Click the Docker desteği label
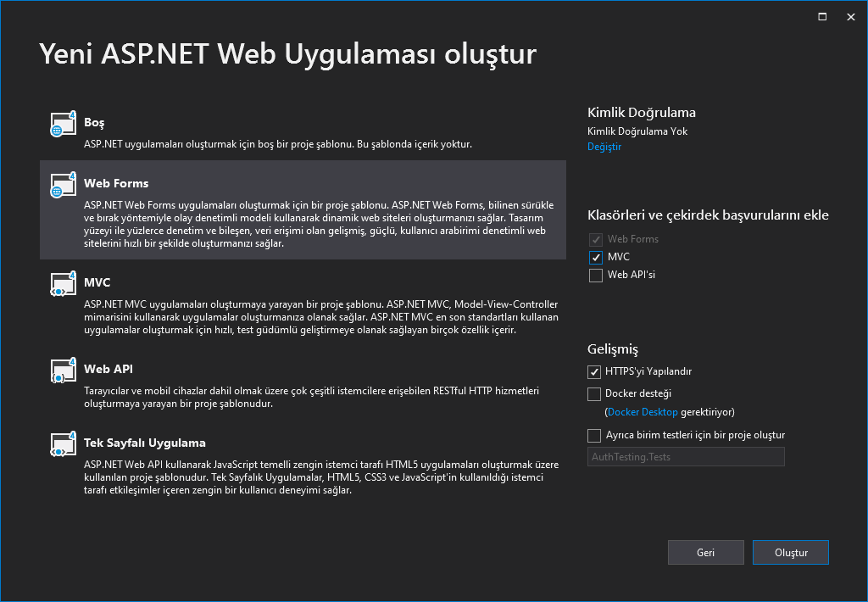Screen dimensions: 868x602 coord(638,393)
